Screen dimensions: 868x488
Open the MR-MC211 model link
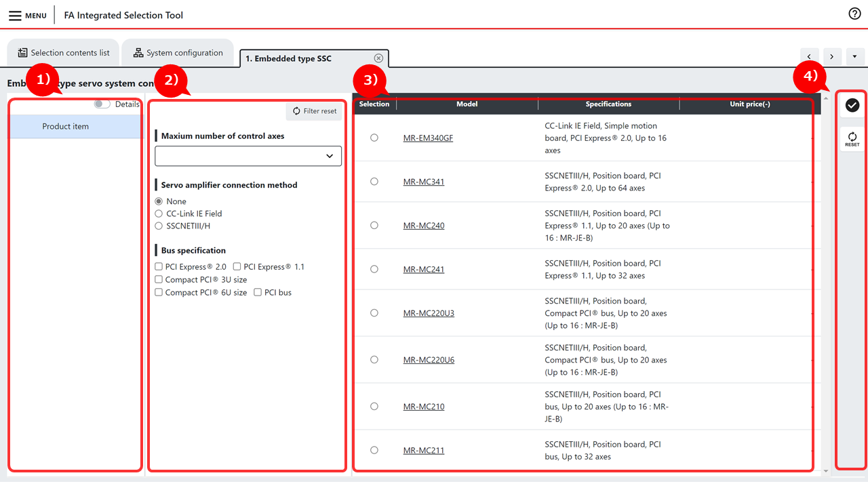click(424, 450)
